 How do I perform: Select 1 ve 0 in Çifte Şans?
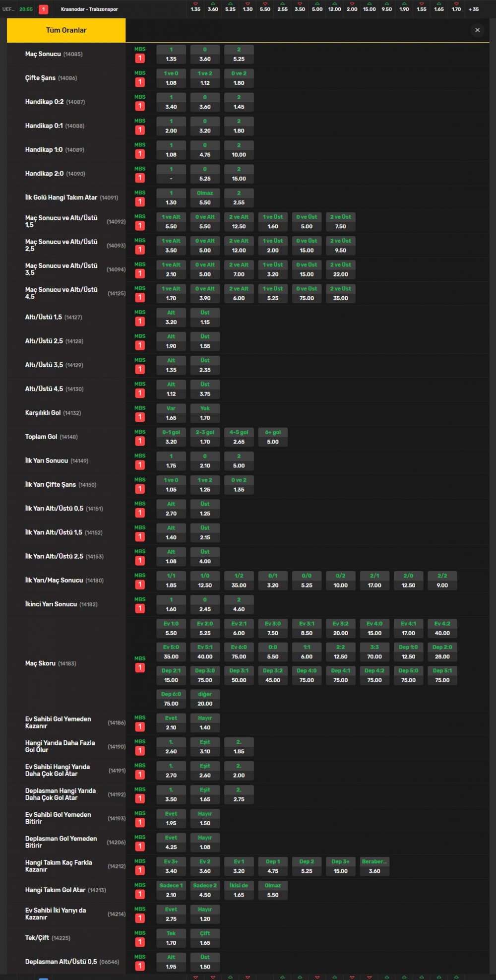[x=171, y=78]
